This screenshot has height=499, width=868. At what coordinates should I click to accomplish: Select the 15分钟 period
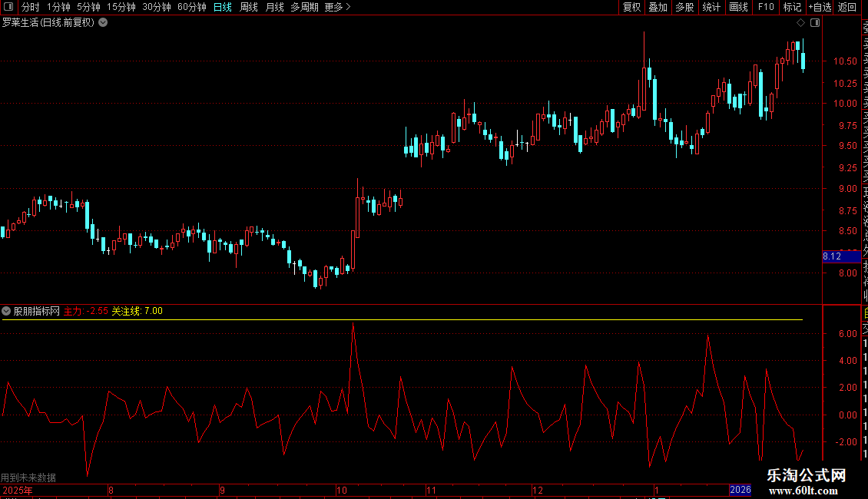click(121, 7)
